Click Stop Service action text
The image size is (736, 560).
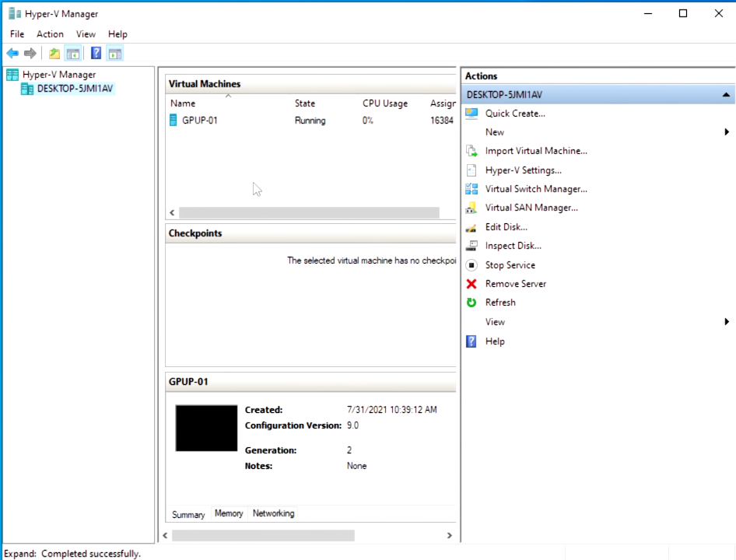coord(510,265)
